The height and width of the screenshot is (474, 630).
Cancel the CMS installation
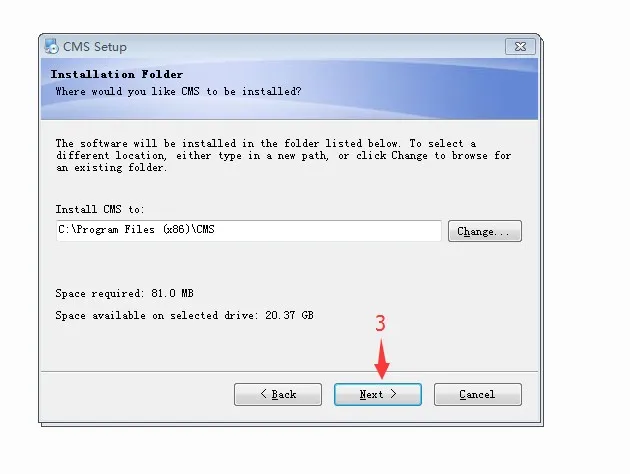[478, 394]
